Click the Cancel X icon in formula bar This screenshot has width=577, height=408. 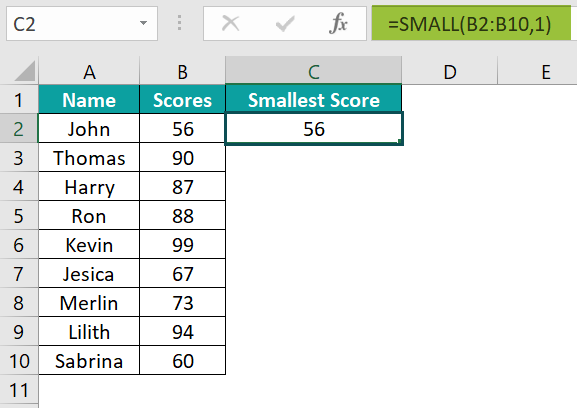231,24
